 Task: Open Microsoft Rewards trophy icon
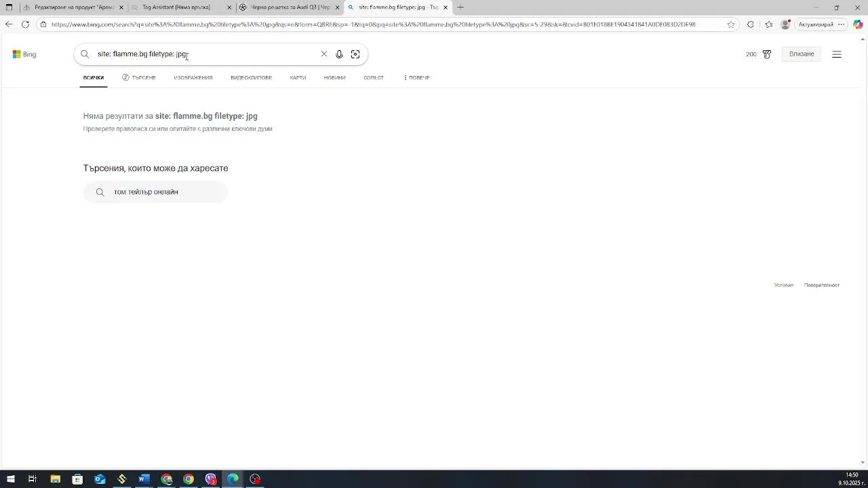pos(767,54)
